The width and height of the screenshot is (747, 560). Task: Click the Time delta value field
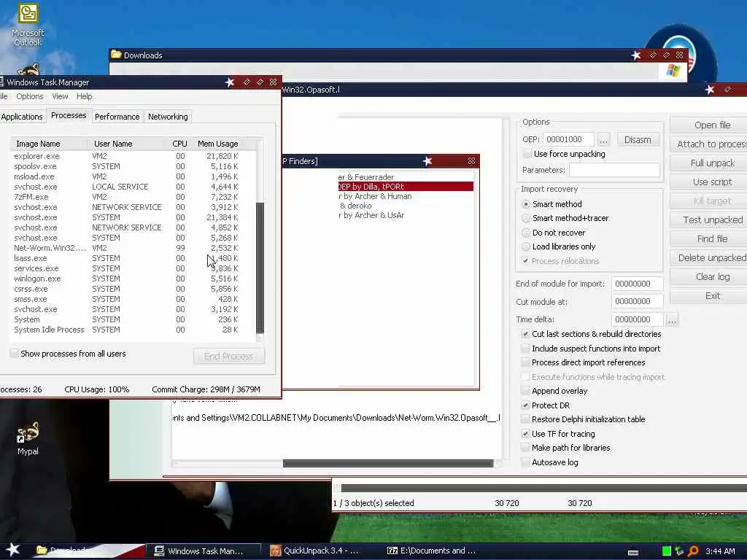637,319
